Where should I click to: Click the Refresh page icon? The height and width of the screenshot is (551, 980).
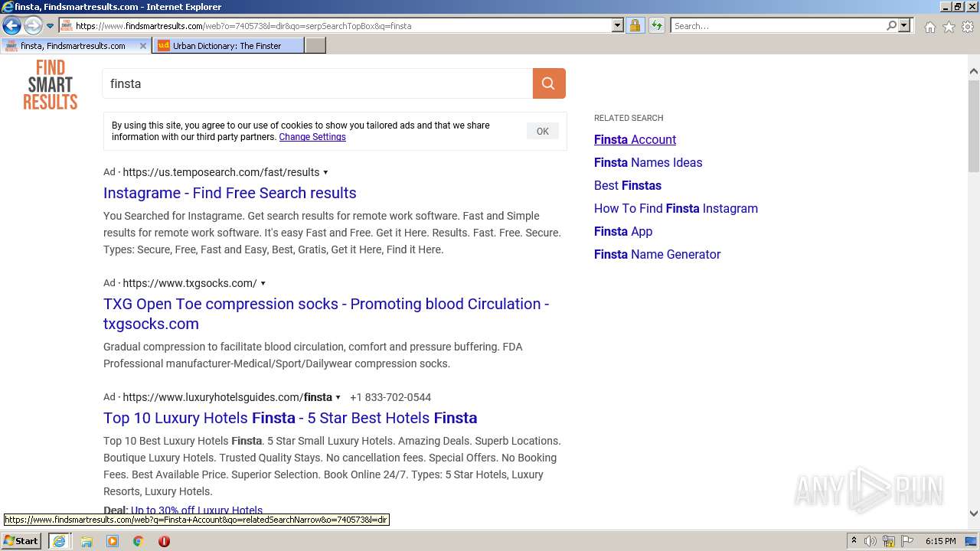pyautogui.click(x=656, y=25)
